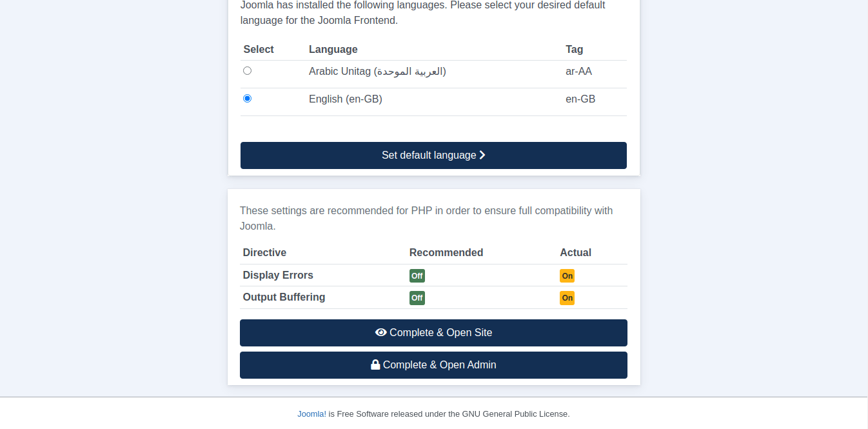The image size is (868, 429).
Task: Click the Output Buffering recommended Off badge
Action: [x=417, y=298]
